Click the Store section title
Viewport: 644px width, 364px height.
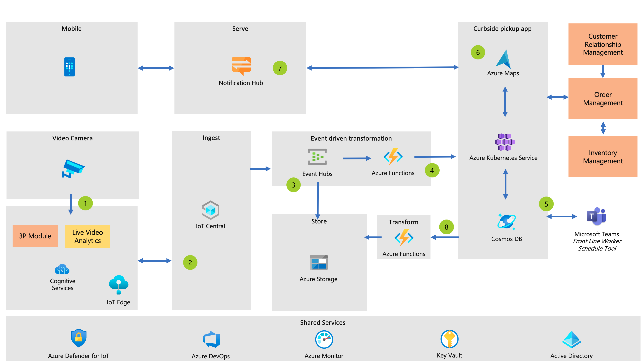(319, 221)
